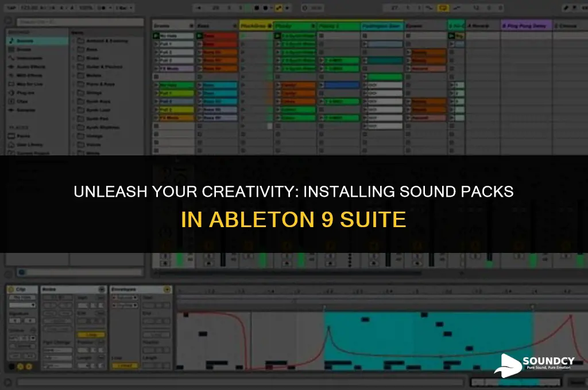Click the browser search field

(79, 22)
